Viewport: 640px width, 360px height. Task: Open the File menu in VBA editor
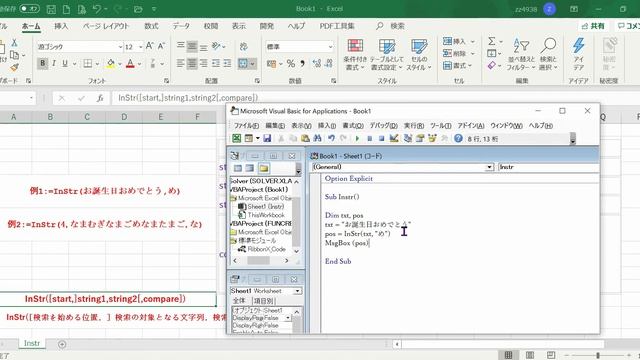[246, 125]
